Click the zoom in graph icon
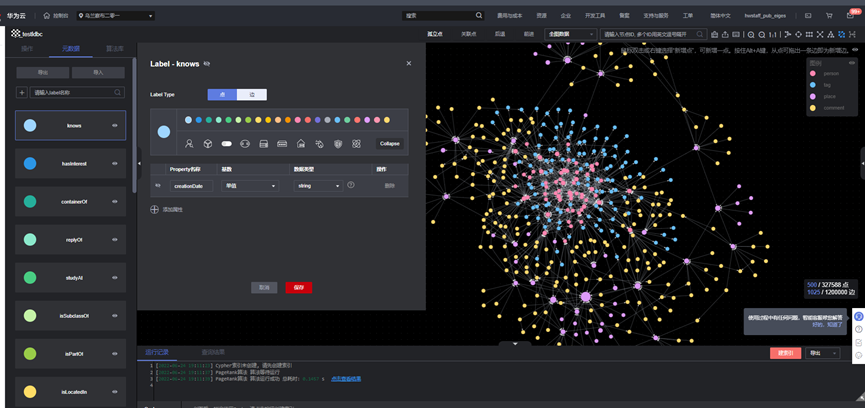The image size is (865, 408). coord(751,34)
